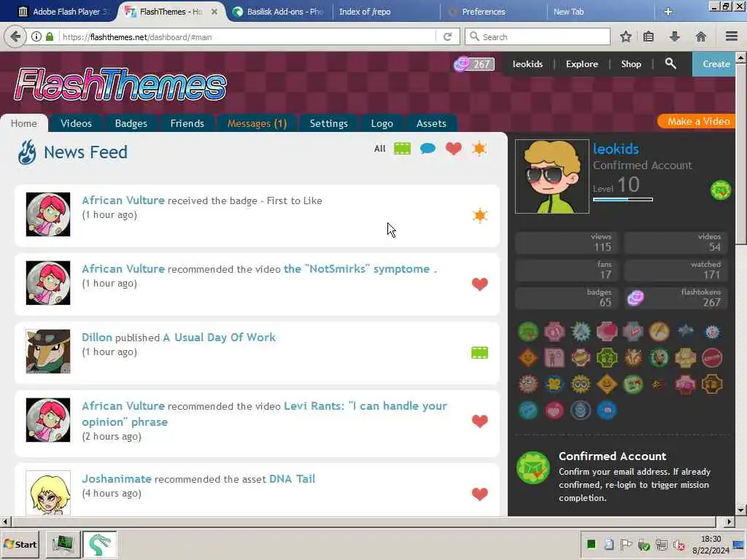Open the site search magnifier icon
This screenshot has height=560, width=747.
(670, 63)
